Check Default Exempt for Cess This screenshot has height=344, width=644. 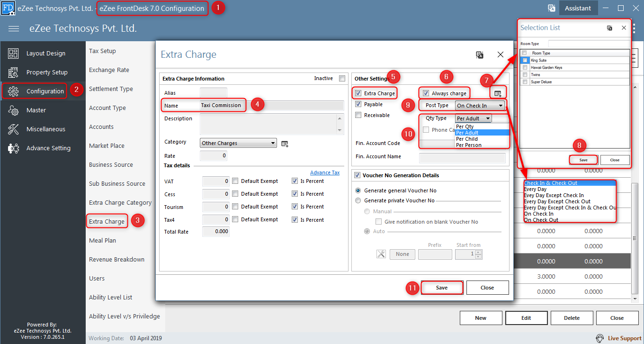tap(235, 194)
